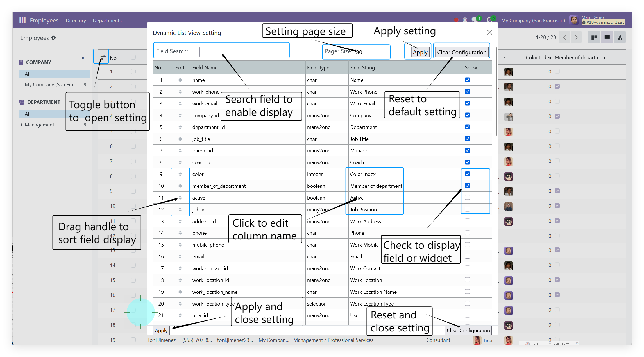Click the toggle button that opens list settings
Viewport: 644px width, 357px height.
(x=103, y=57)
